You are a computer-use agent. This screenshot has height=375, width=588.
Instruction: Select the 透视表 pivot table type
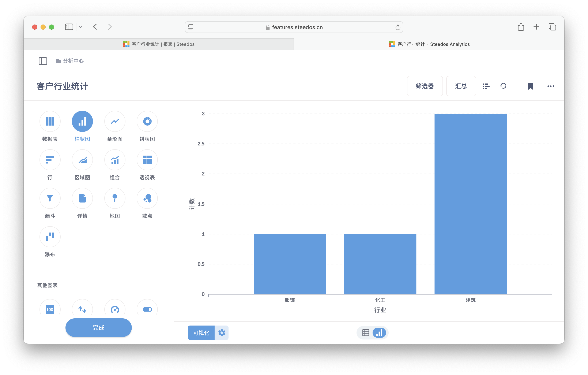point(147,160)
